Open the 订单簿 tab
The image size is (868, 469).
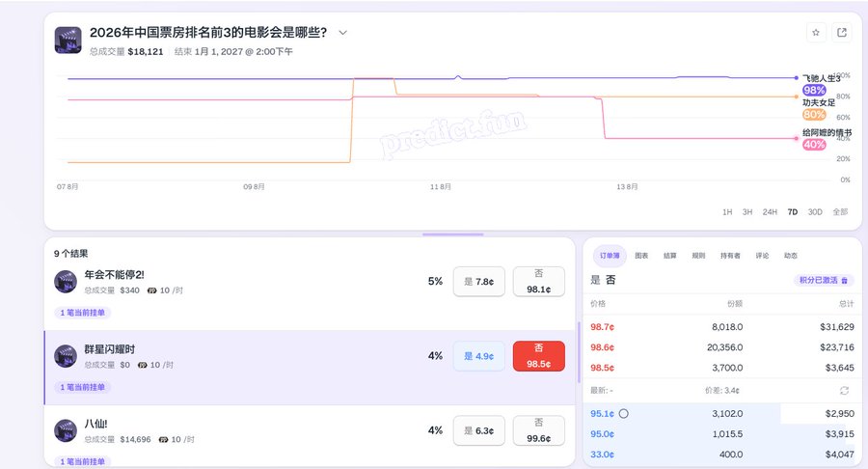click(610, 256)
